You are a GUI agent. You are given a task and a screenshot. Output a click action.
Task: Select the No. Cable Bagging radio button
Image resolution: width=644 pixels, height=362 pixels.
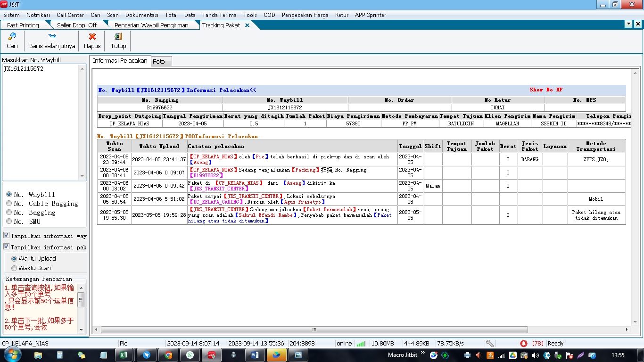click(9, 203)
